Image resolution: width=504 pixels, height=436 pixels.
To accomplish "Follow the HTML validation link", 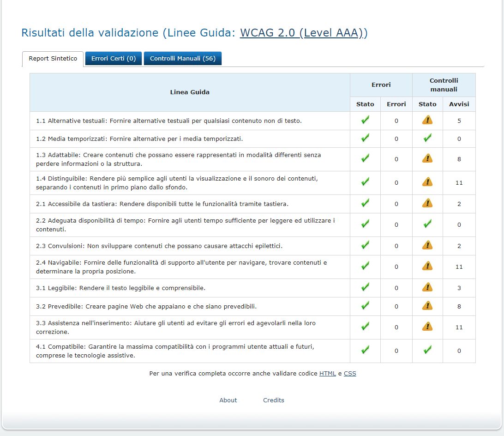I will pyautogui.click(x=328, y=373).
